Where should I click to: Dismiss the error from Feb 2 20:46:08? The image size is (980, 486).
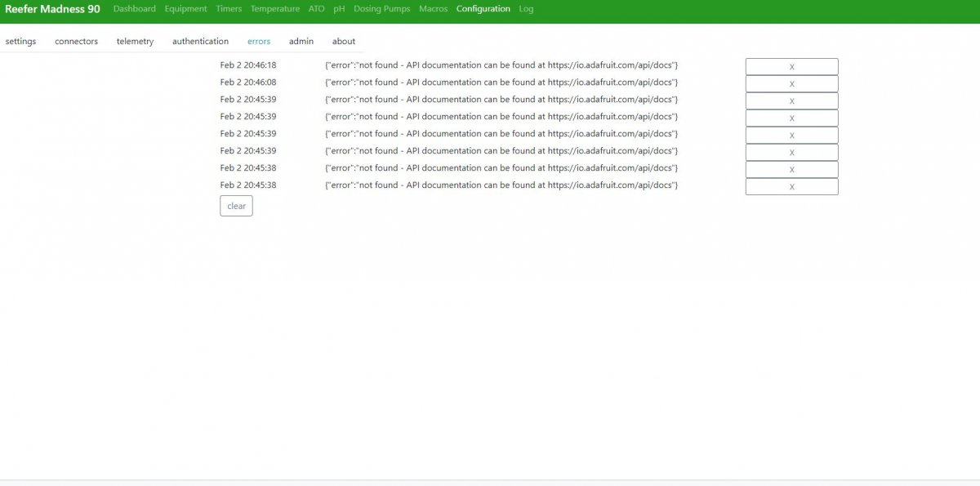pyautogui.click(x=791, y=83)
